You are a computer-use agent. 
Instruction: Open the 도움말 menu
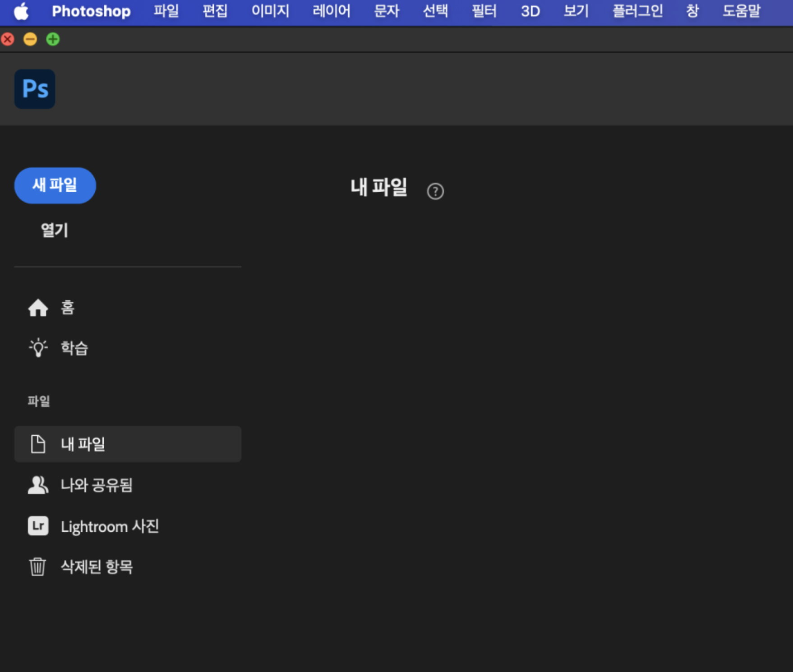click(x=742, y=11)
